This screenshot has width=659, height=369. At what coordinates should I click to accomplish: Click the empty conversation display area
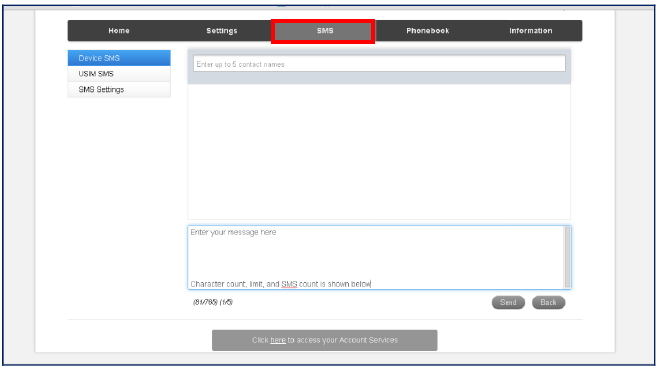(379, 151)
